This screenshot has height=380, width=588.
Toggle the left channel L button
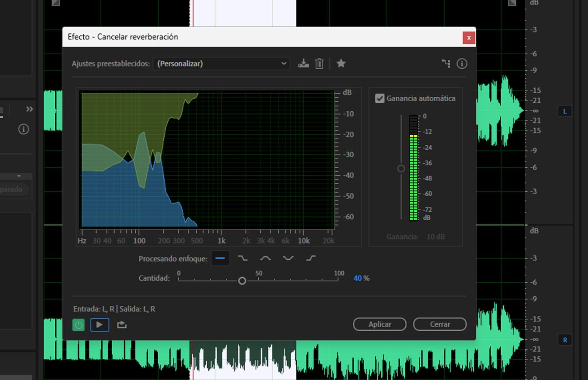coord(564,111)
